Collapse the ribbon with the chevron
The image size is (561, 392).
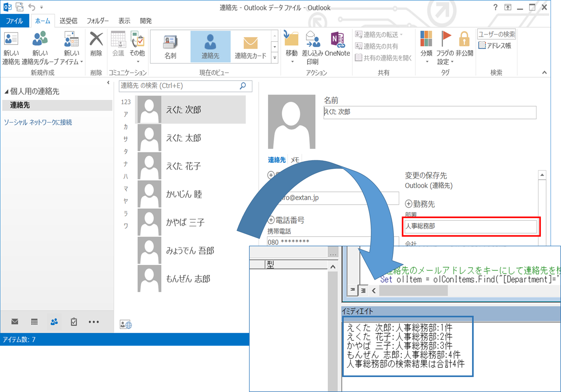544,73
